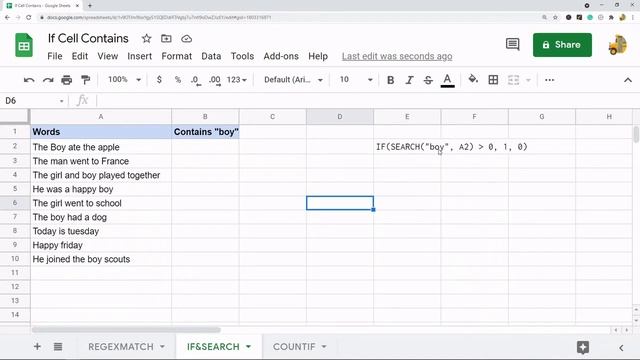The height and width of the screenshot is (360, 640).
Task: Open the REGEXMATCH tab dropdown arrow
Action: pos(162,347)
